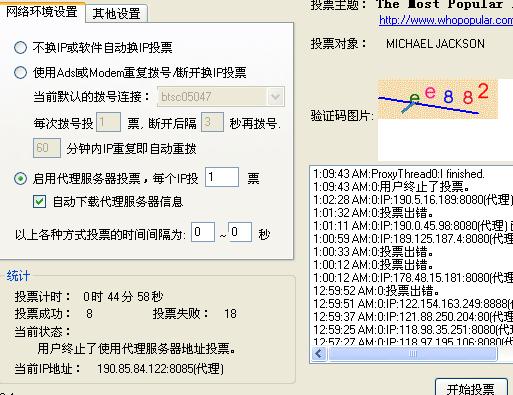This screenshot has width=513, height=395.
Task: Select log line with IP 189.125.187.4:8080
Action: (x=413, y=239)
